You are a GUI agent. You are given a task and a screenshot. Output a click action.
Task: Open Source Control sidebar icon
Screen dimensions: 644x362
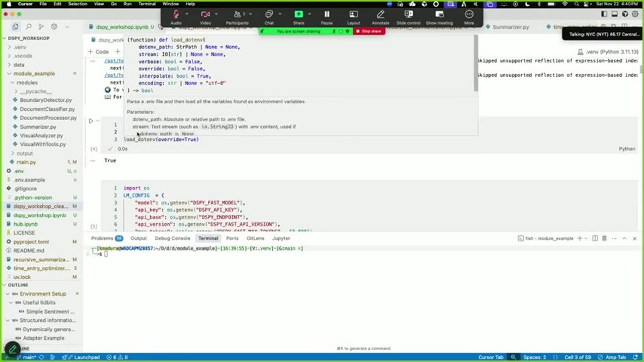(x=41, y=27)
